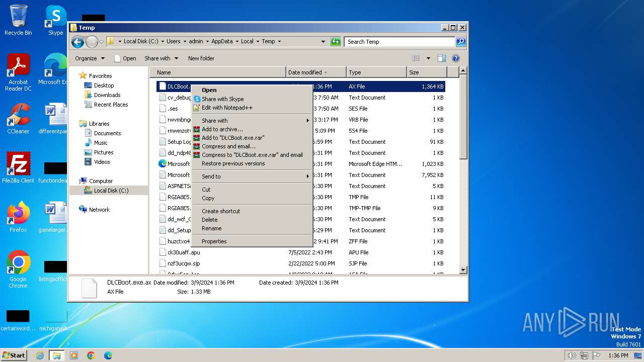Select the Microsoft Edge HTML file icon
Viewport: 644px width, 362px height.
click(163, 164)
